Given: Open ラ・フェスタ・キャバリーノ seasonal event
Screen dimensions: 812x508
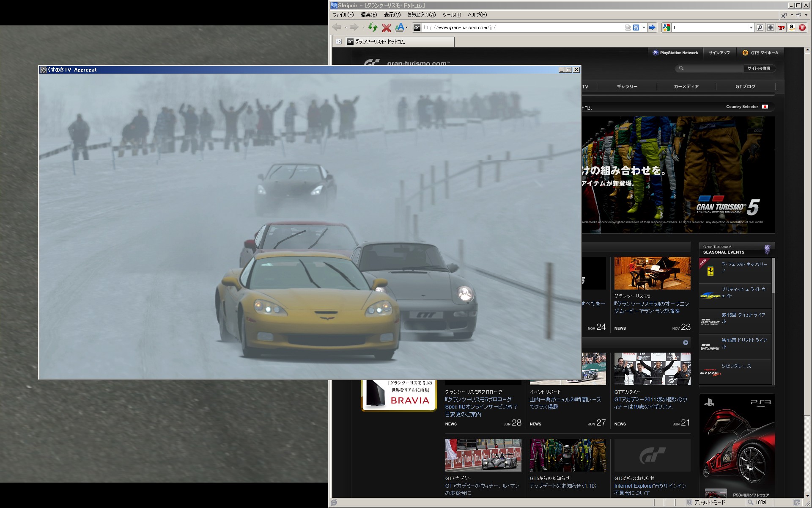Looking at the screenshot, I should tap(735, 271).
